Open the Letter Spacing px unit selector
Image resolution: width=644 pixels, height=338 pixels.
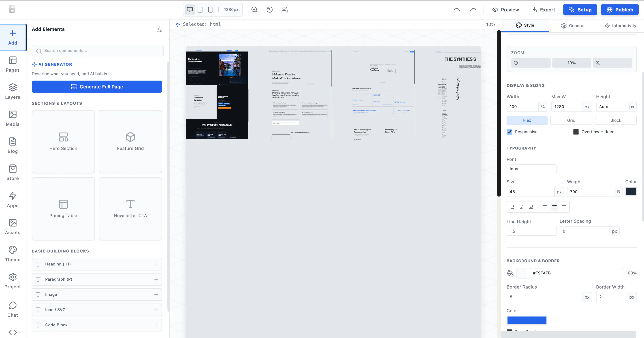point(614,231)
